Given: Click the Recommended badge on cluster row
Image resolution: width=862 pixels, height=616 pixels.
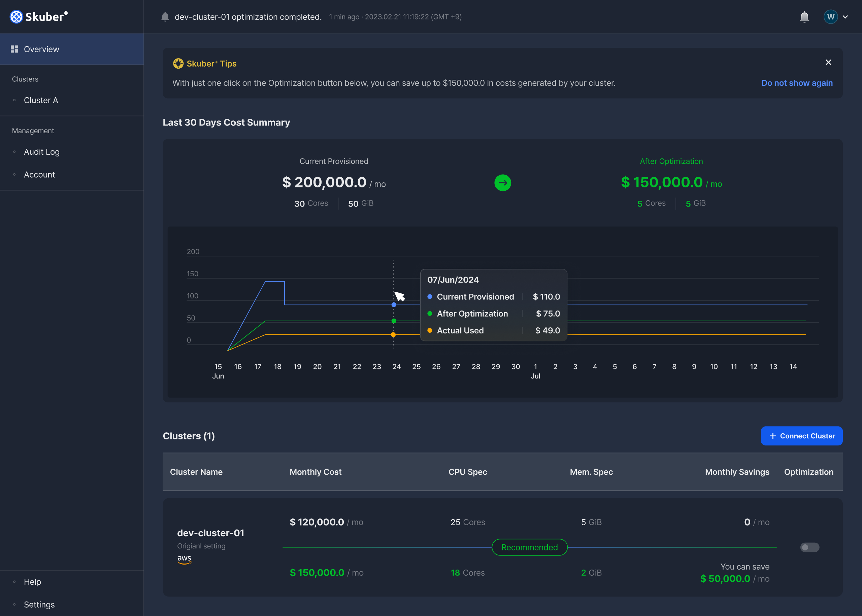Looking at the screenshot, I should (x=530, y=547).
